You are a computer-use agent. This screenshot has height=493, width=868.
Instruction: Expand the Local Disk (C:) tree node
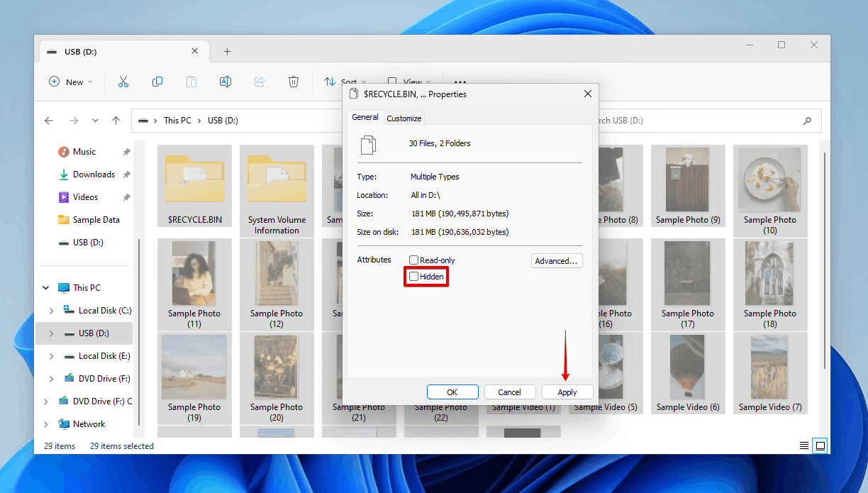click(51, 311)
